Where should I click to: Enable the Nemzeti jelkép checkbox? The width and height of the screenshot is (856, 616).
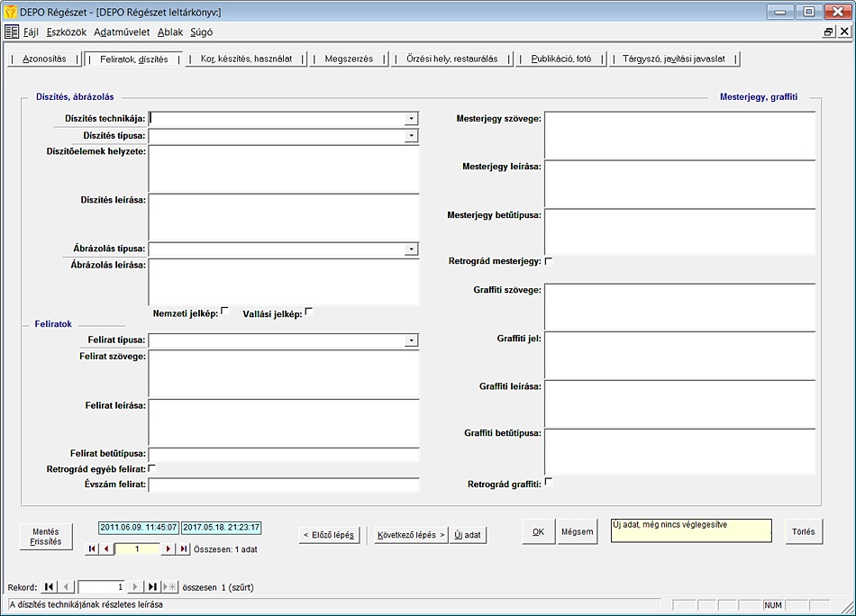click(224, 312)
